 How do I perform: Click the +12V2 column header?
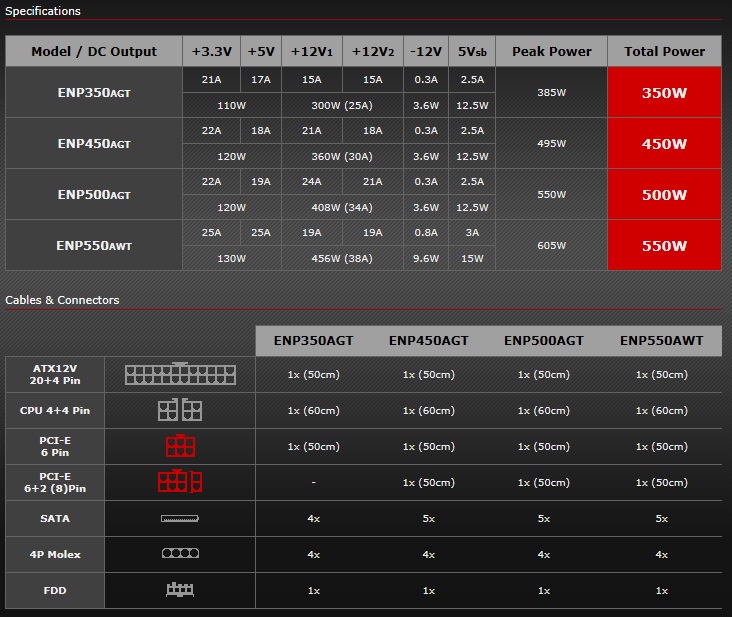373,51
